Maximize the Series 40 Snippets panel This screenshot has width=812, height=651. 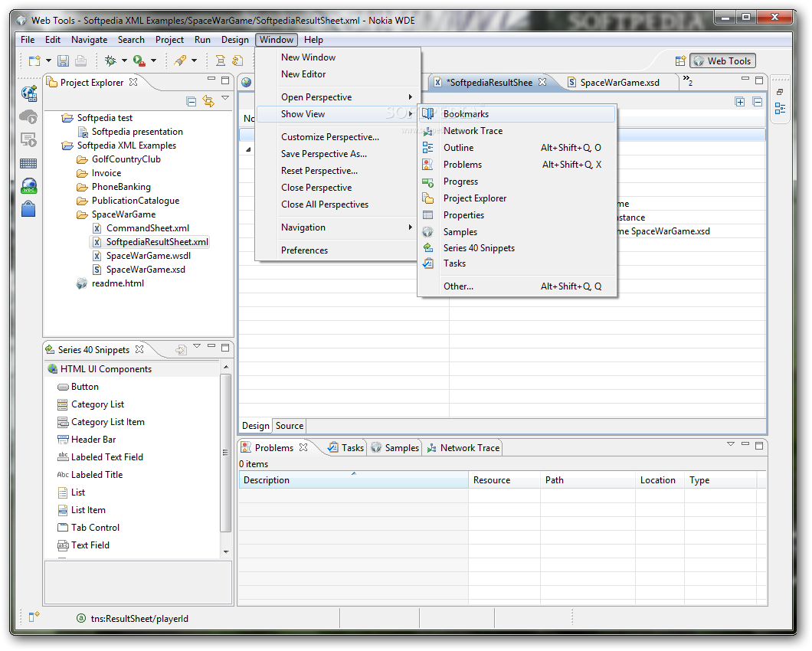[225, 348]
